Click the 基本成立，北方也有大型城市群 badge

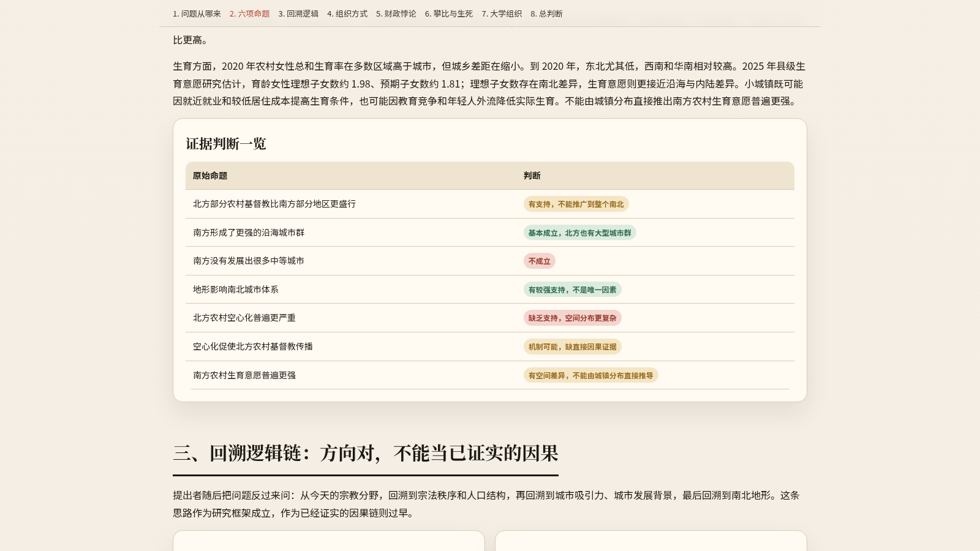pyautogui.click(x=579, y=233)
